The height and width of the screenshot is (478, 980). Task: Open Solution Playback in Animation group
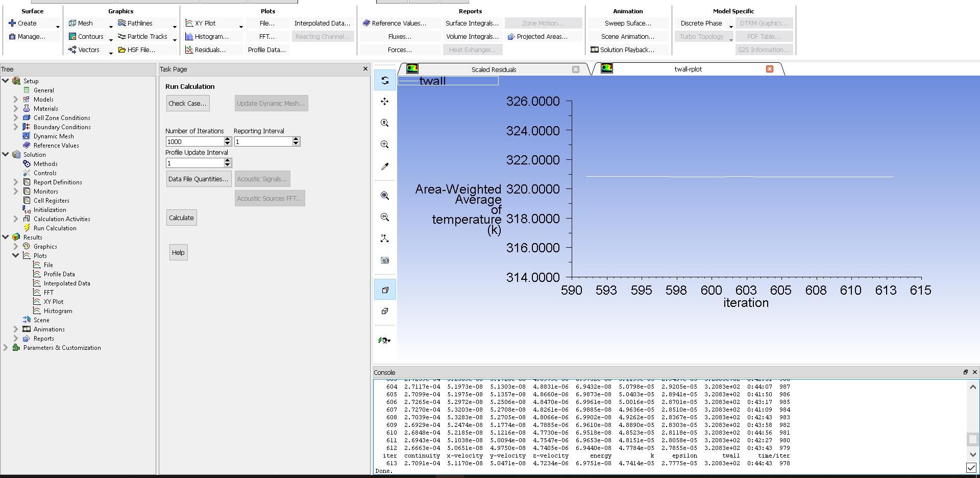(x=622, y=50)
